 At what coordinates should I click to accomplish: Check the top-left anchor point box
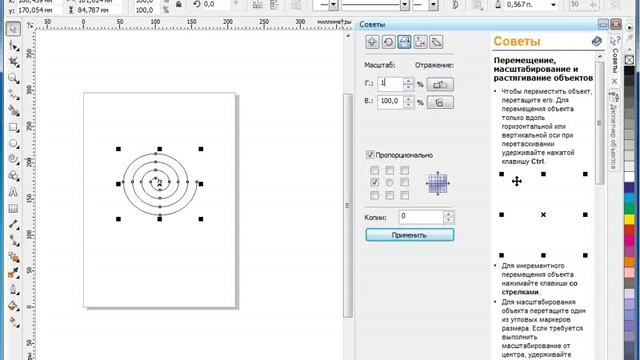pyautogui.click(x=374, y=170)
